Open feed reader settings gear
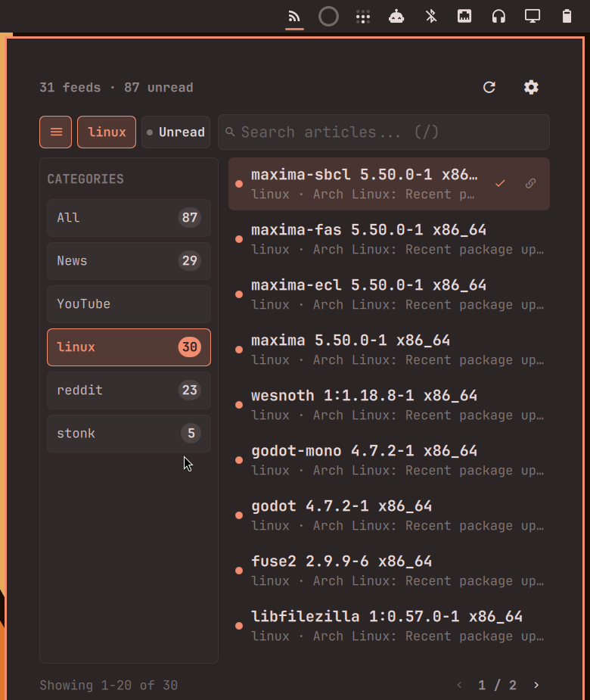Image resolution: width=590 pixels, height=700 pixels. [531, 87]
